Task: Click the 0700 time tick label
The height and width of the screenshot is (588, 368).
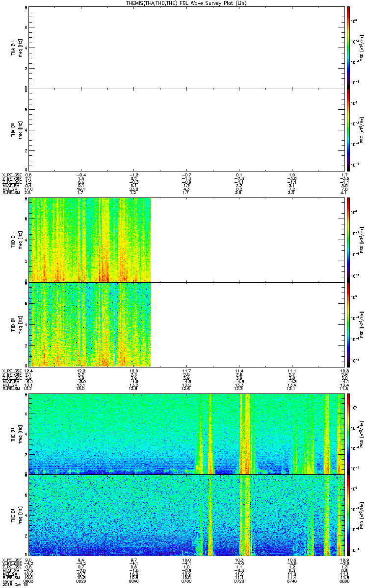Action: (x=186, y=581)
